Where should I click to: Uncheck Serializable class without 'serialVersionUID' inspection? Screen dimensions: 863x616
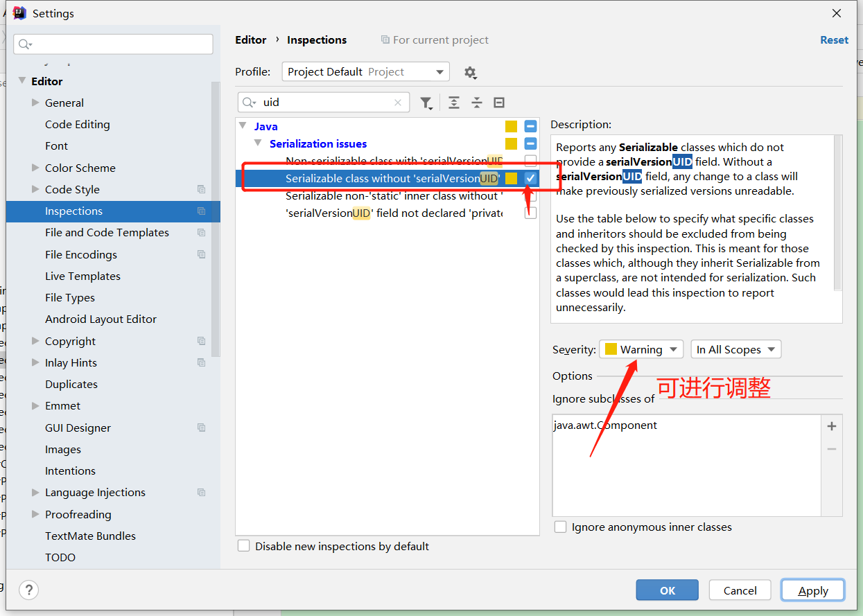point(530,178)
